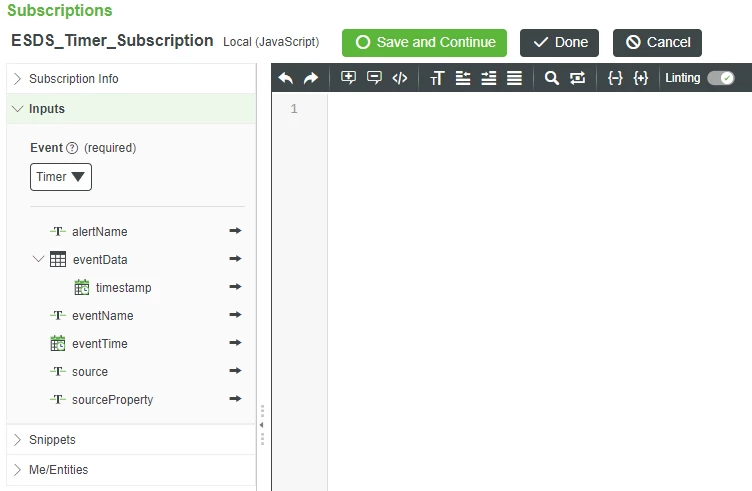This screenshot has height=491, width=752.
Task: Insert timestamp using its arrow
Action: 235,287
